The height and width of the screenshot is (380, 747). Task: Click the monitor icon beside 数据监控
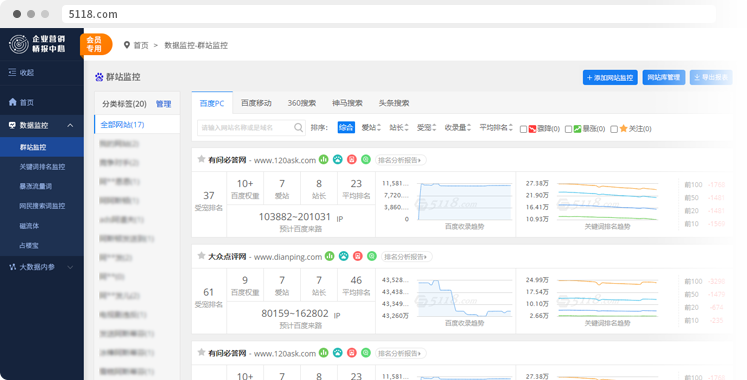[x=12, y=125]
